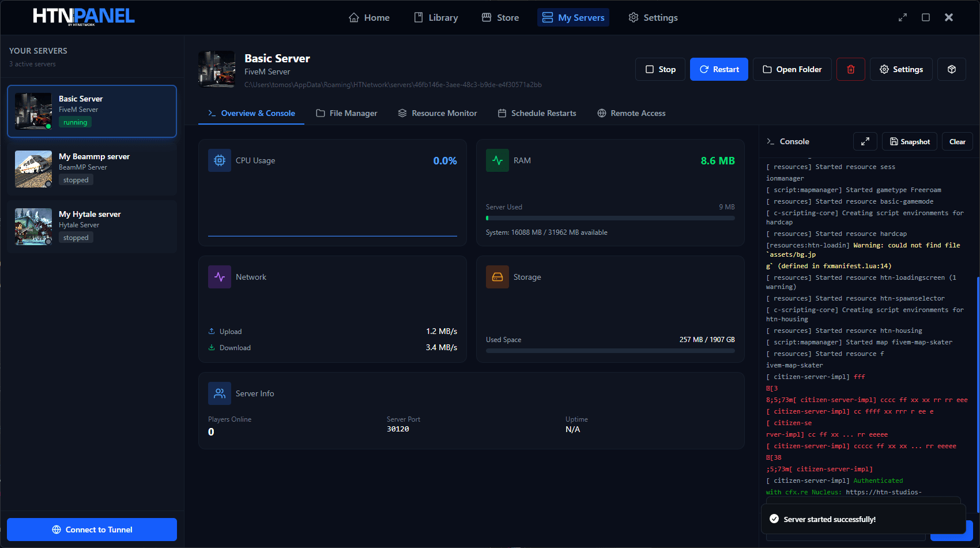Select Basic Server in the server list
Viewport: 980px width, 548px height.
pyautogui.click(x=92, y=111)
